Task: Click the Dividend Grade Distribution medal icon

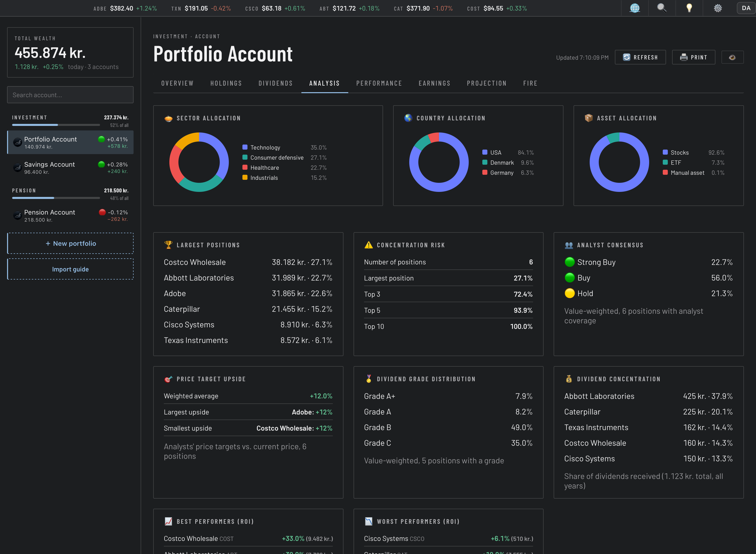Action: pyautogui.click(x=368, y=379)
